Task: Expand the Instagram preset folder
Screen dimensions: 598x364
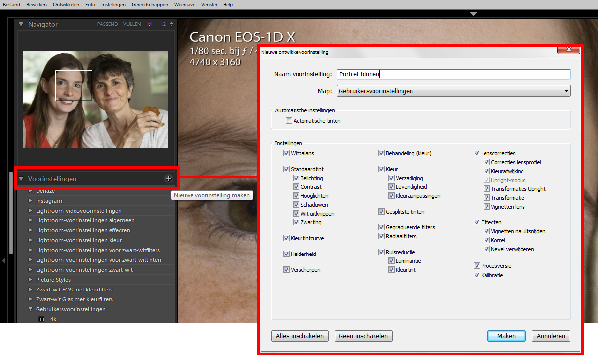Action: click(x=31, y=201)
